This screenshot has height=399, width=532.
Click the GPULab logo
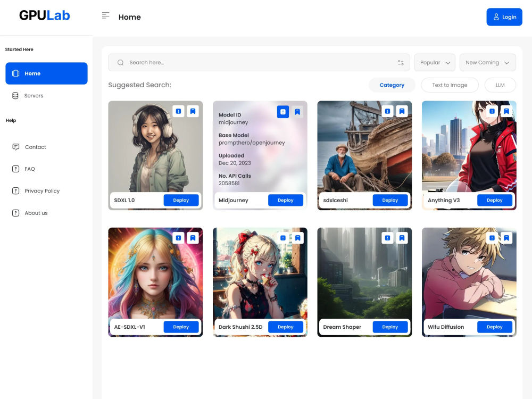[45, 15]
